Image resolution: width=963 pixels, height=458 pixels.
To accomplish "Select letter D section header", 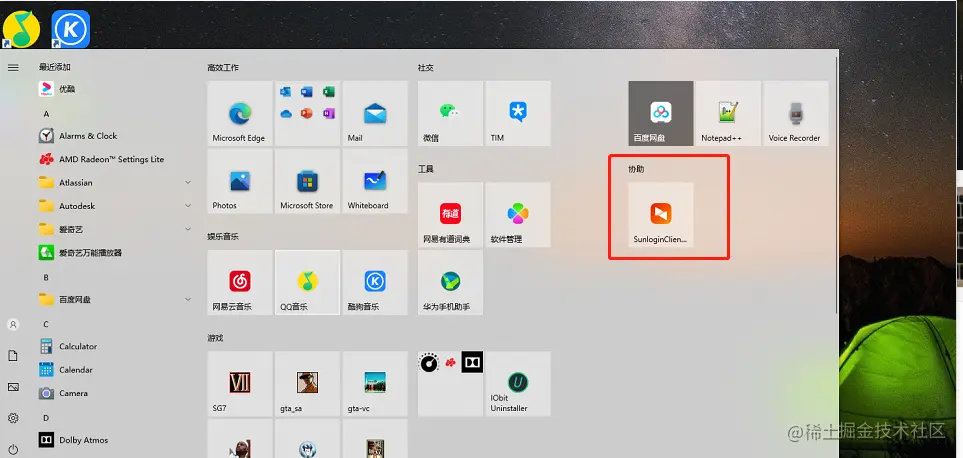I will 46,418.
